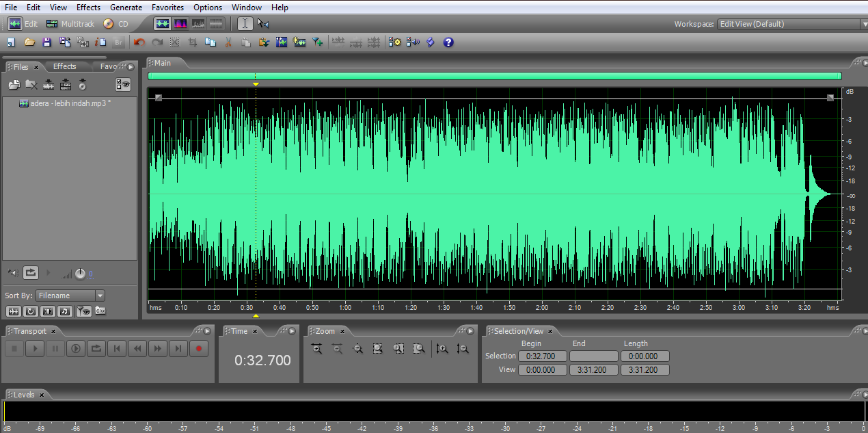Select Zoom In Horizontally in the Zoom panel
Image resolution: width=868 pixels, height=433 pixels.
point(316,349)
